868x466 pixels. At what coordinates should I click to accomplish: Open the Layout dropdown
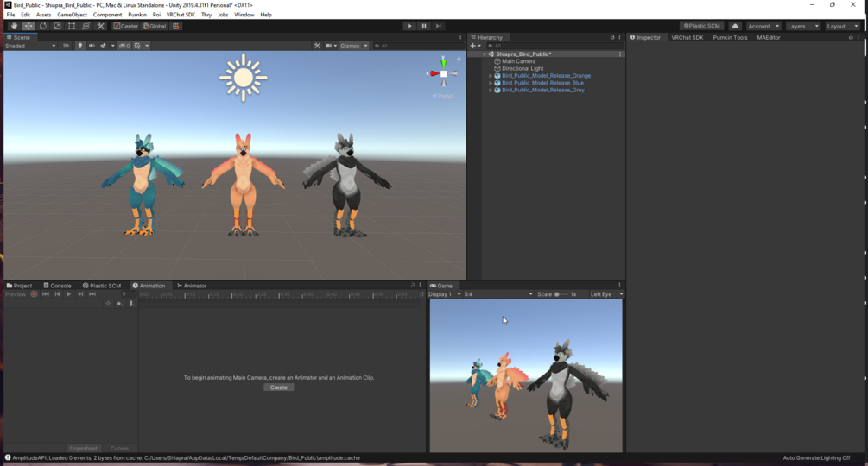pyautogui.click(x=843, y=26)
